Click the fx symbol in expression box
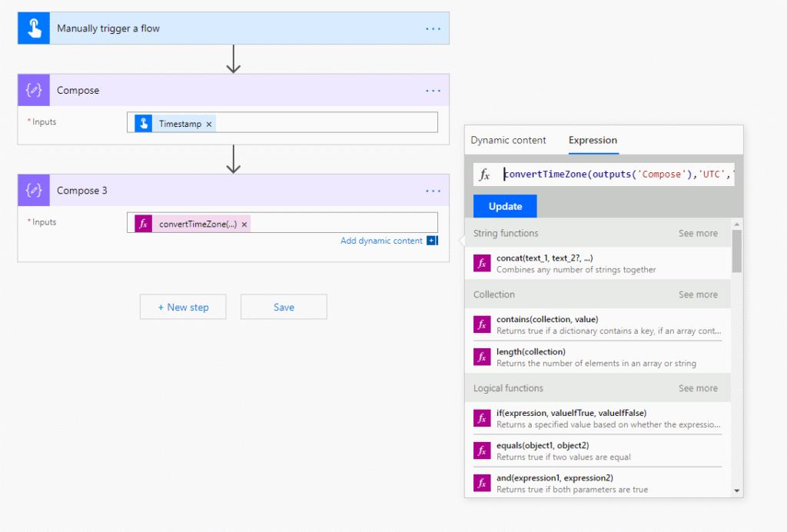 (x=484, y=175)
